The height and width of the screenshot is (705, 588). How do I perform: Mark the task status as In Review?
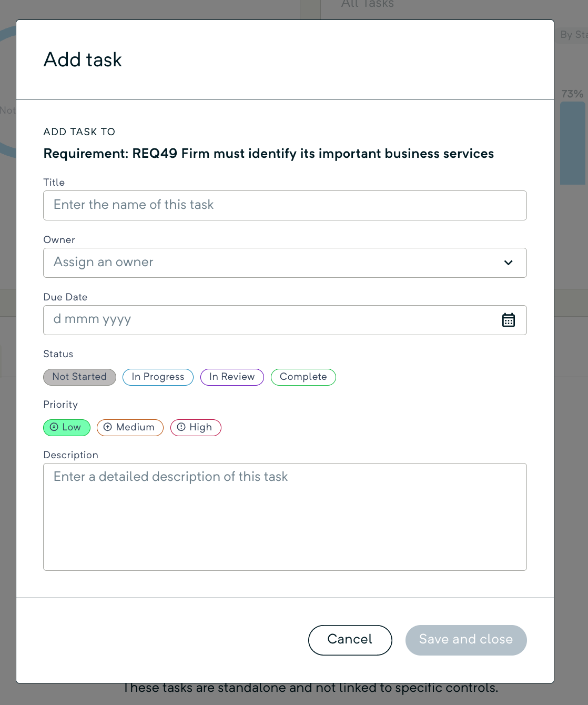[x=232, y=377]
